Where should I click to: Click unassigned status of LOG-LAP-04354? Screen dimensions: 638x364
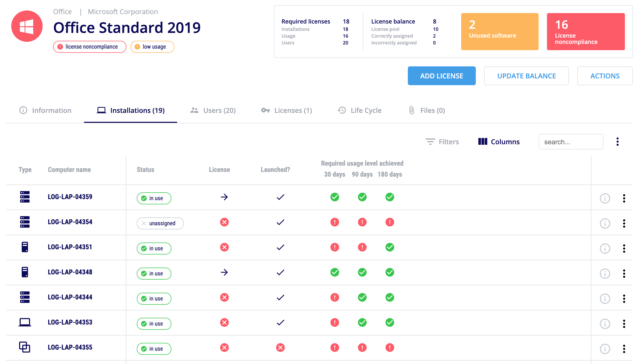coord(160,223)
